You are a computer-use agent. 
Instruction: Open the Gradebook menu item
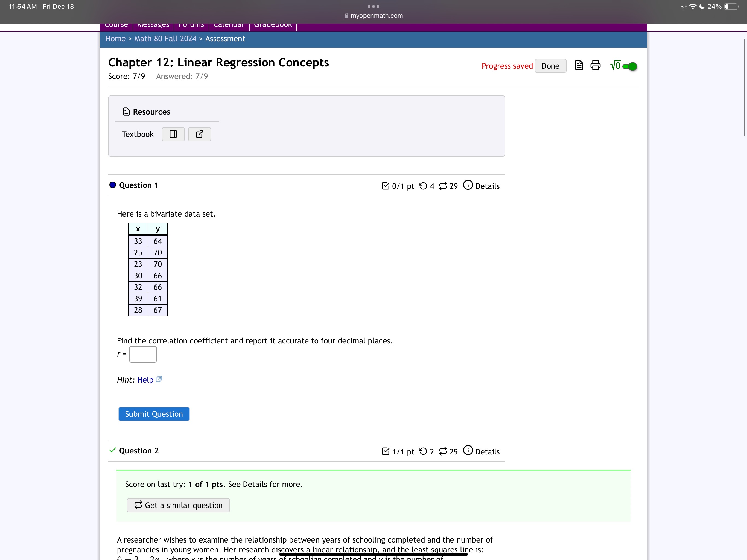pyautogui.click(x=273, y=25)
